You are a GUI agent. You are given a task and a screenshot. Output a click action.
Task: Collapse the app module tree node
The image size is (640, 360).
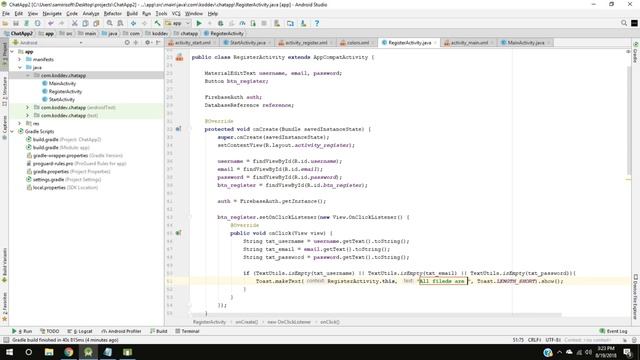(x=12, y=52)
